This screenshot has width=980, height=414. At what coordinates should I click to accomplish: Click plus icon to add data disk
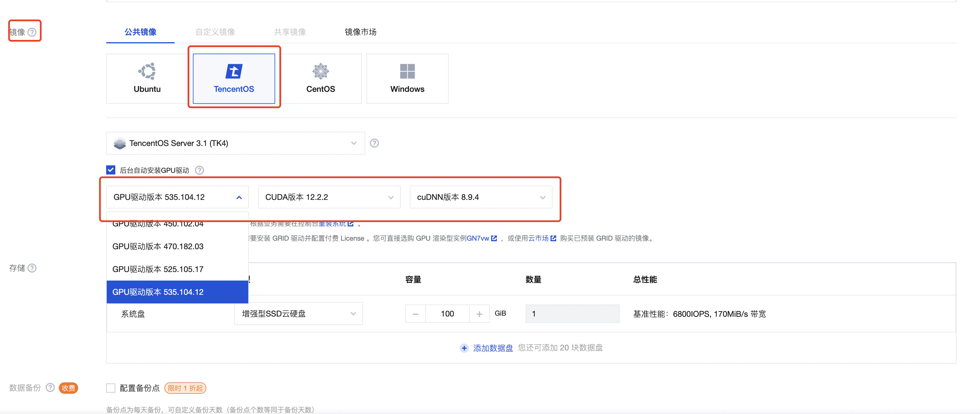click(464, 348)
